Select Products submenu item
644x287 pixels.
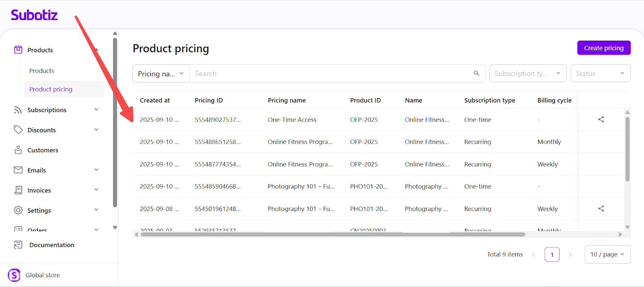(x=41, y=71)
